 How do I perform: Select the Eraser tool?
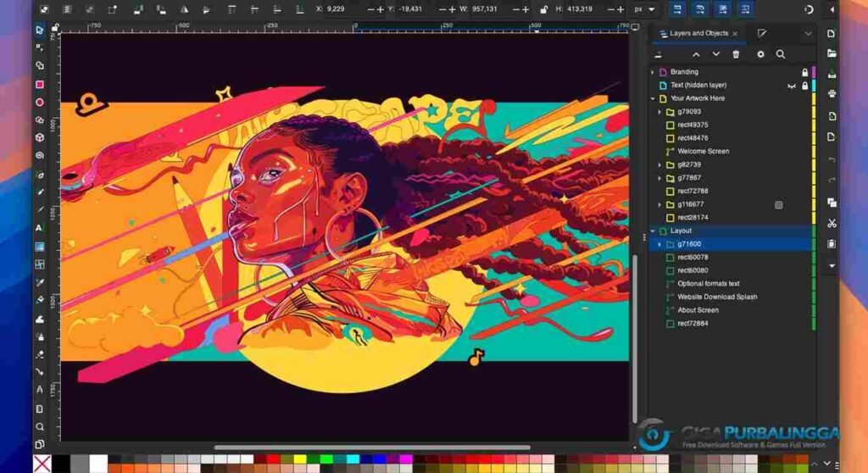point(39,354)
